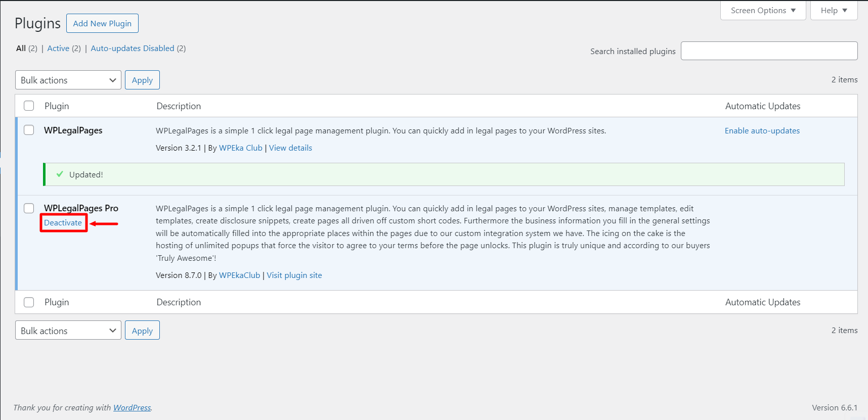Filter by Auto-updates Disabled plugins

tap(133, 49)
